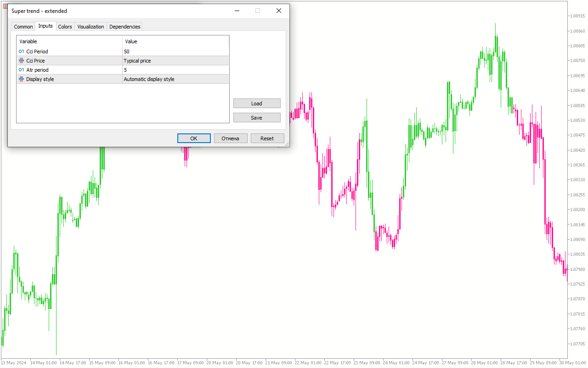Click the dialog resize grip corner

tap(287, 144)
